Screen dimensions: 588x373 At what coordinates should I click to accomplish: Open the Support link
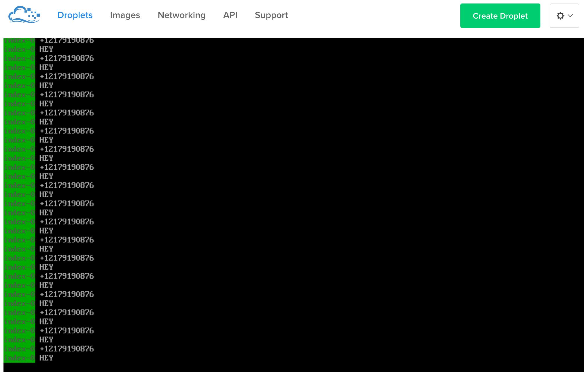tap(271, 15)
